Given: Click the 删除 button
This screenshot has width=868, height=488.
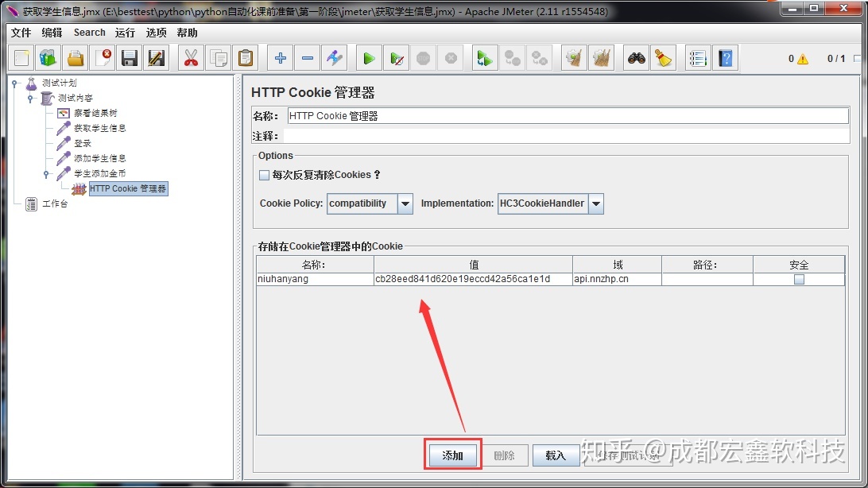Looking at the screenshot, I should 504,455.
